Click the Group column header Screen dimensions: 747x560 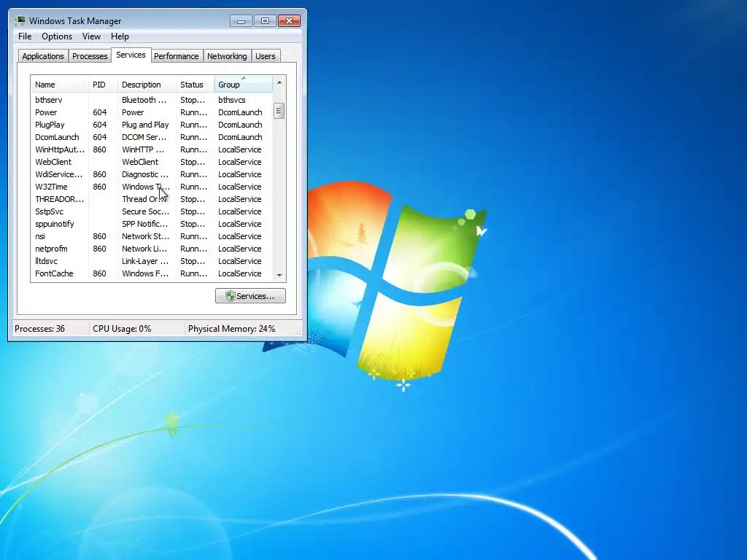coord(244,85)
